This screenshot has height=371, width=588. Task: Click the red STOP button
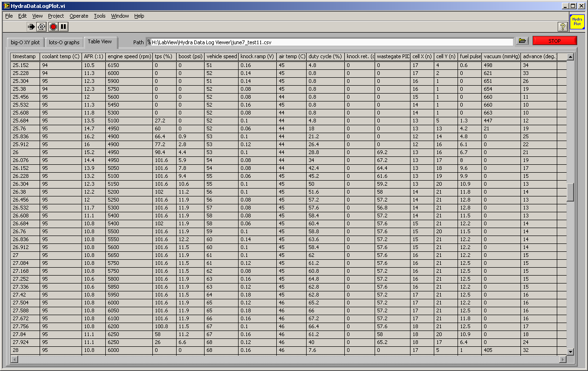click(x=554, y=41)
